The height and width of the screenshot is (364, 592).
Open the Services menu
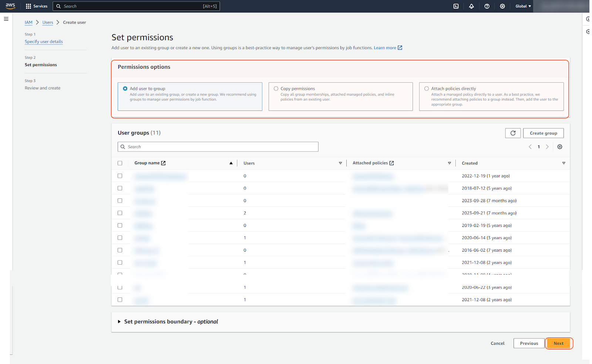tap(37, 6)
